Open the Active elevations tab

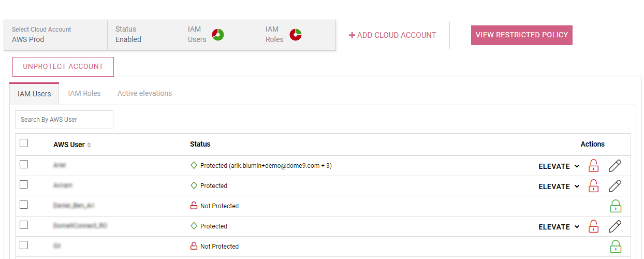tap(144, 93)
